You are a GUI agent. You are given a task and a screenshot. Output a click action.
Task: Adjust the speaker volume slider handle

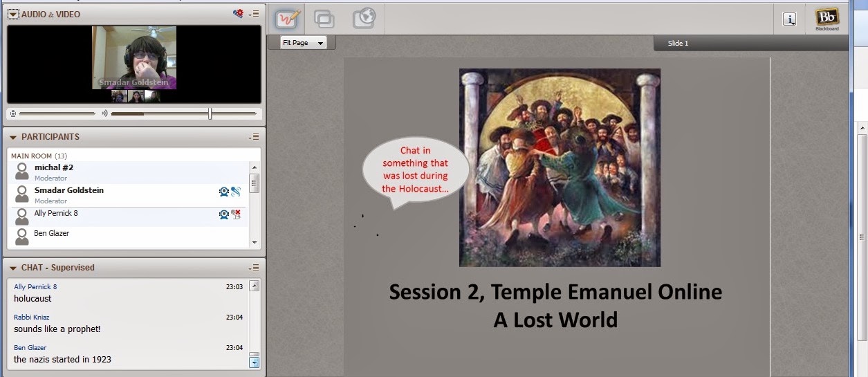tap(210, 113)
